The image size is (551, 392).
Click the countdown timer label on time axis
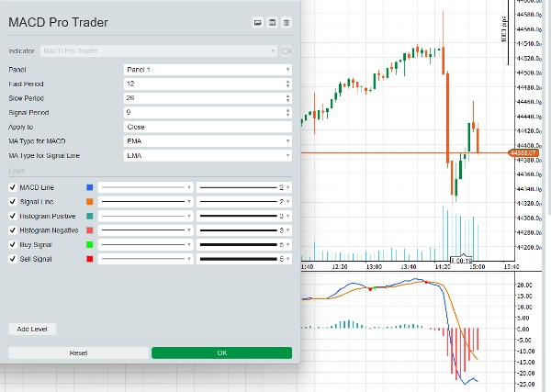[461, 261]
